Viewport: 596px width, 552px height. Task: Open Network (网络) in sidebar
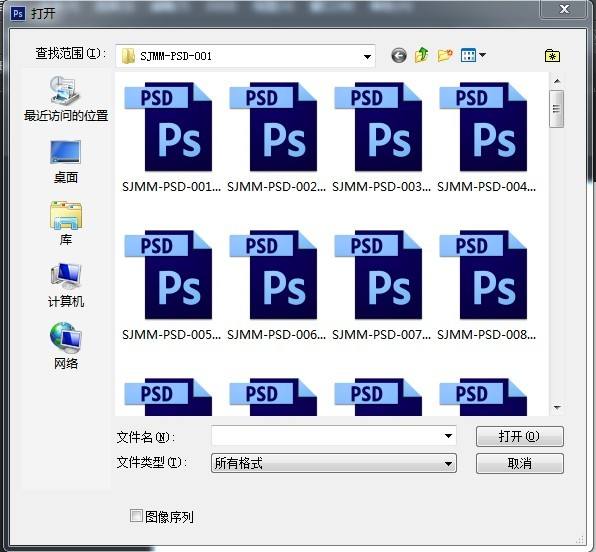tap(66, 346)
